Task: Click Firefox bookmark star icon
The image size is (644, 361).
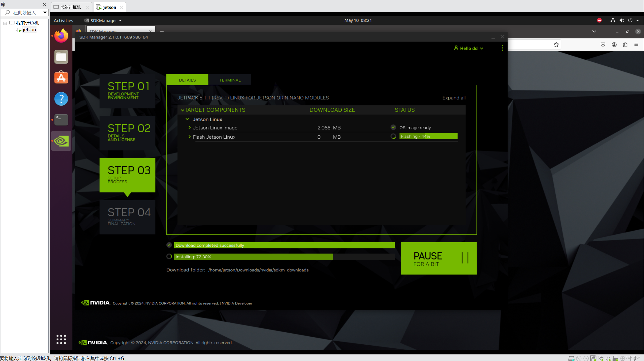Action: pos(556,45)
